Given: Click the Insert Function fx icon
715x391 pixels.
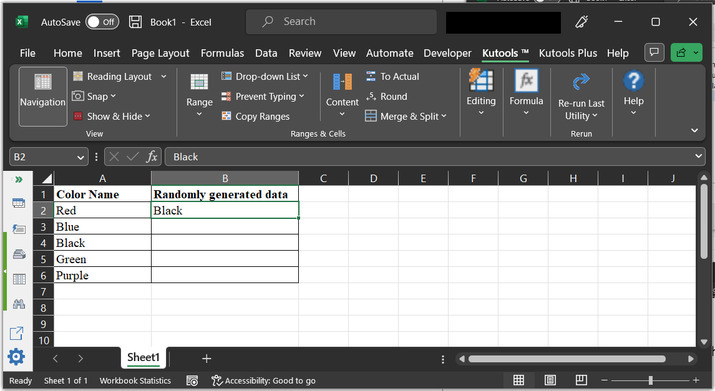Looking at the screenshot, I should click(152, 156).
